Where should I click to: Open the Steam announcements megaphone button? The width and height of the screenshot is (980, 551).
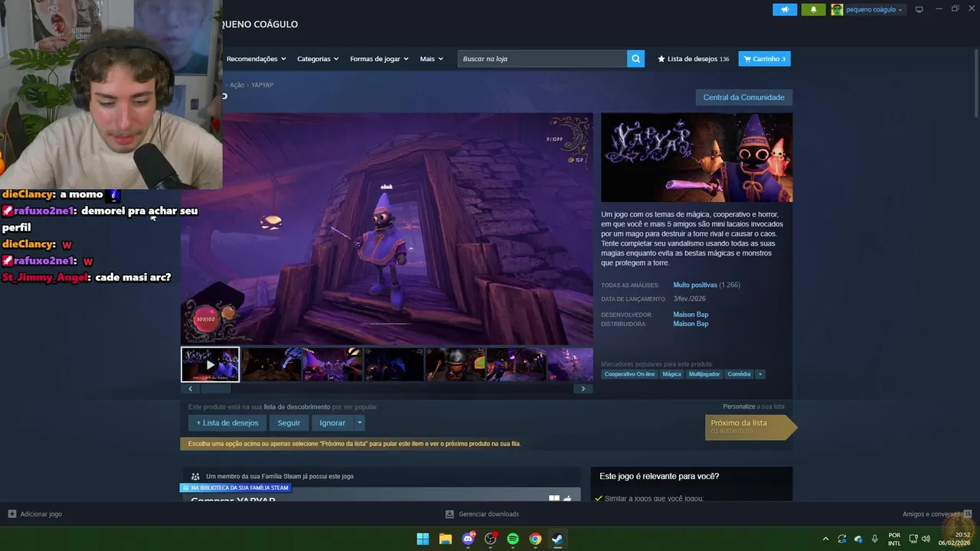point(785,9)
